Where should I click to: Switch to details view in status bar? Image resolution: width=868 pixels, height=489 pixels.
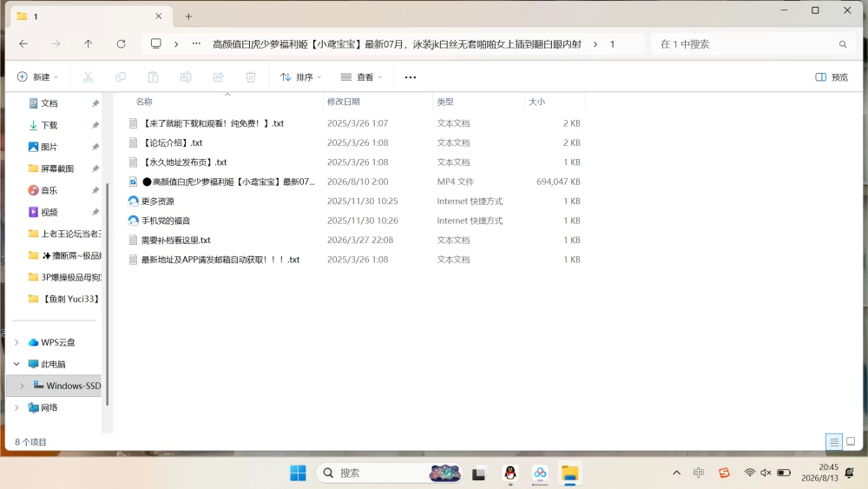tap(833, 442)
